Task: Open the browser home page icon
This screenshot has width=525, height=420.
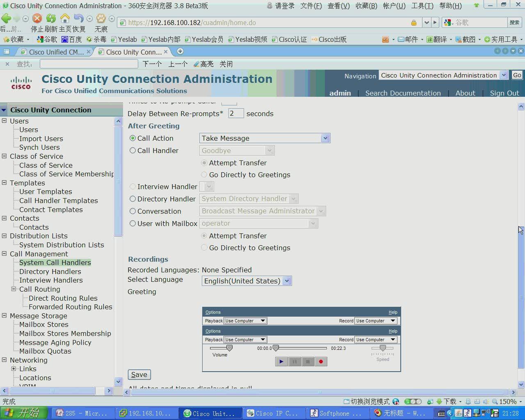Action: point(65,18)
